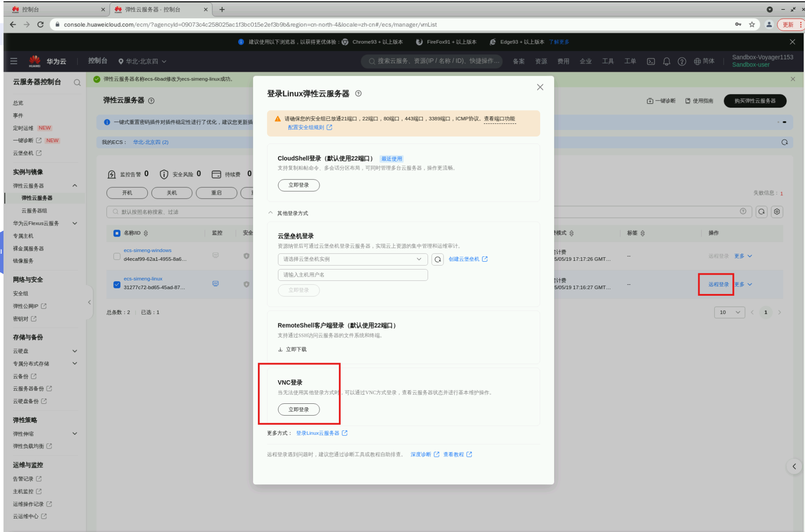Collapse the 其他登录方式 section
This screenshot has width=805, height=532.
[x=288, y=213]
